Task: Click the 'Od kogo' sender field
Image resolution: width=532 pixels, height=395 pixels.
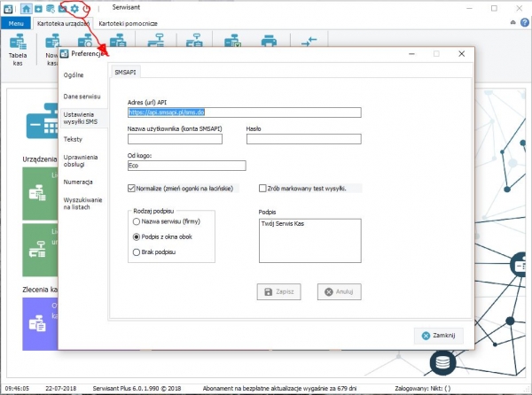Action: point(186,165)
